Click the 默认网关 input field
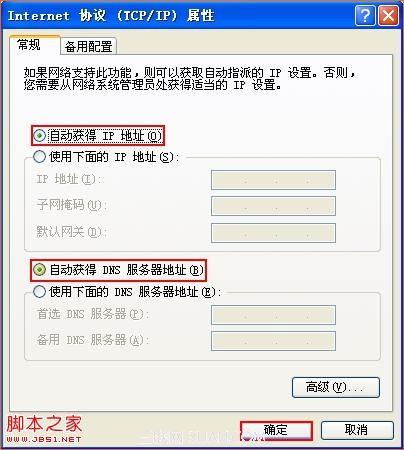This screenshot has height=450, width=404. pos(273,233)
